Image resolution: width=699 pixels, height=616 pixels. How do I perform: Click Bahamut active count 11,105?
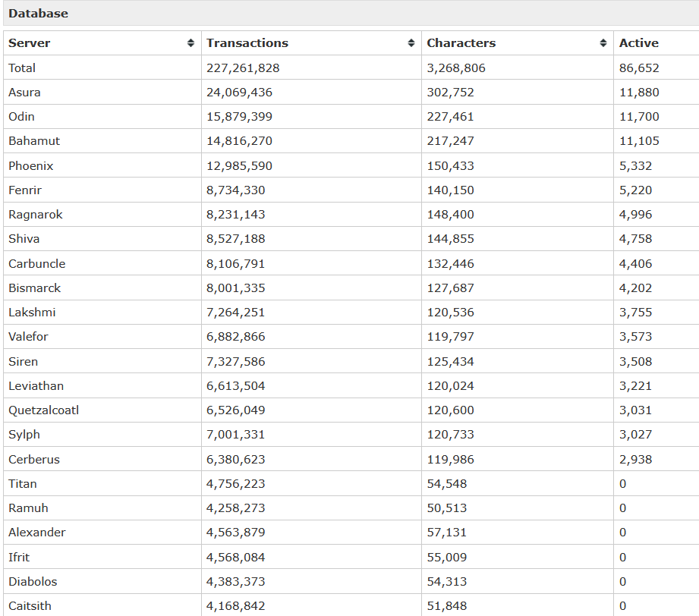pos(639,141)
